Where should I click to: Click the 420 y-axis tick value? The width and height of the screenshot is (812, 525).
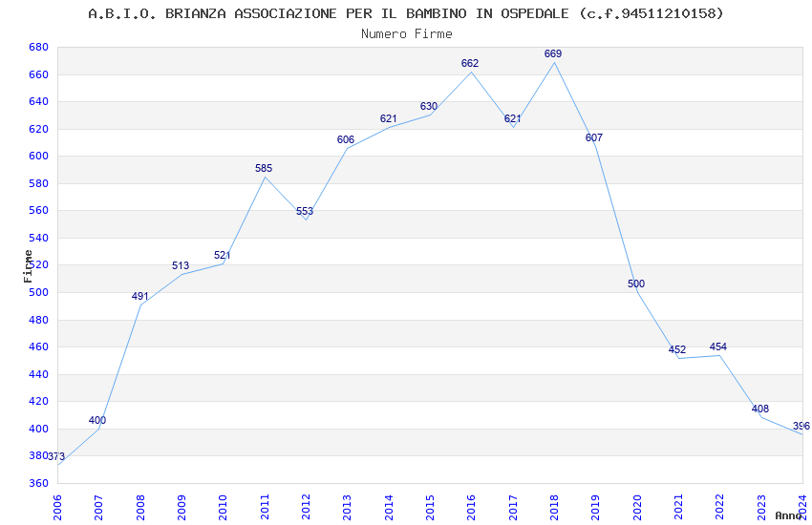coord(39,401)
